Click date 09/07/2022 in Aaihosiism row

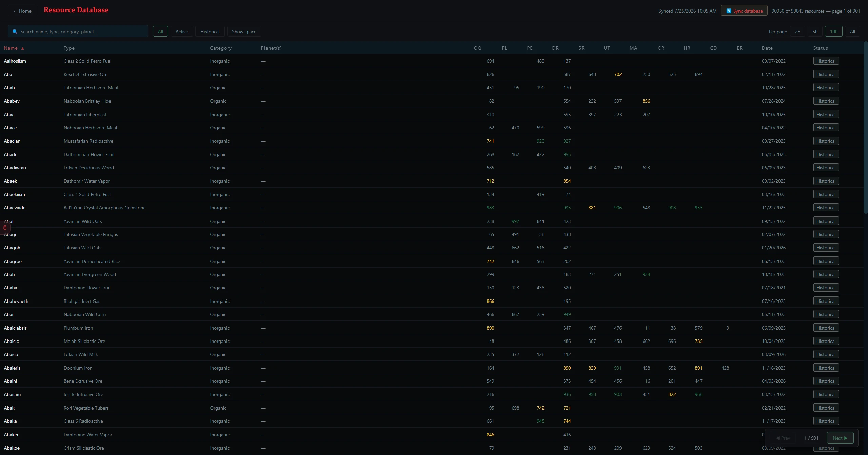tap(773, 61)
